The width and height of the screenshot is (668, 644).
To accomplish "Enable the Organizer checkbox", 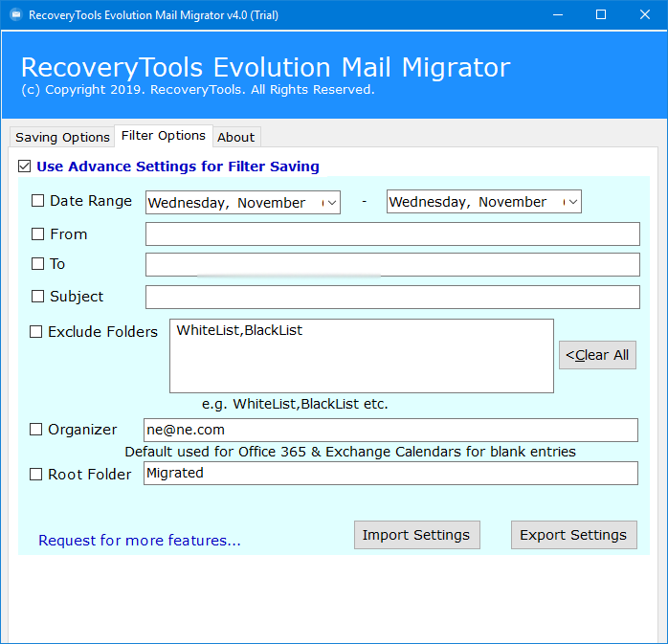I will [x=35, y=430].
